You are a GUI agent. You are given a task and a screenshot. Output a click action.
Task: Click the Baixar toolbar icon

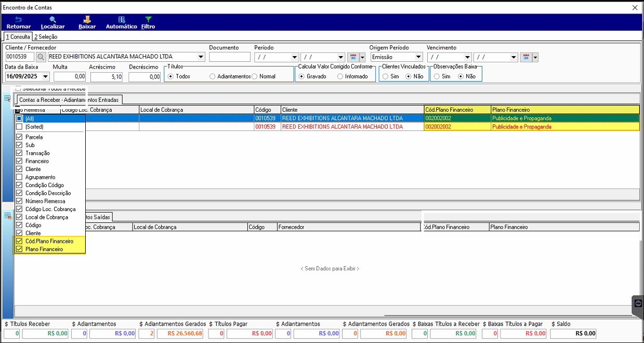coord(87,20)
